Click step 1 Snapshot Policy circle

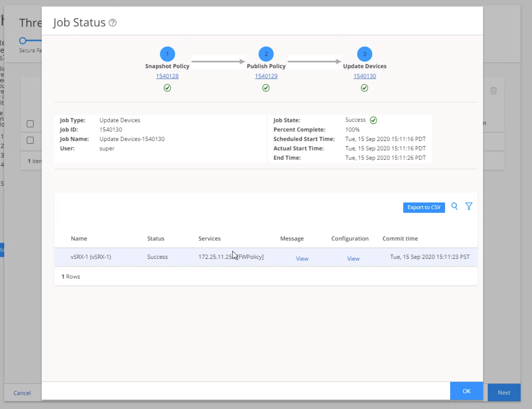pos(167,54)
